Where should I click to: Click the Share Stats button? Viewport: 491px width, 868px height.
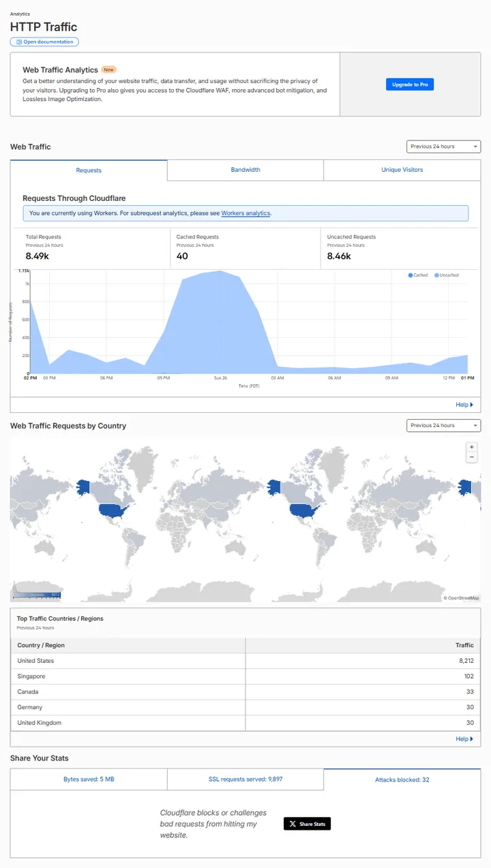pos(307,824)
